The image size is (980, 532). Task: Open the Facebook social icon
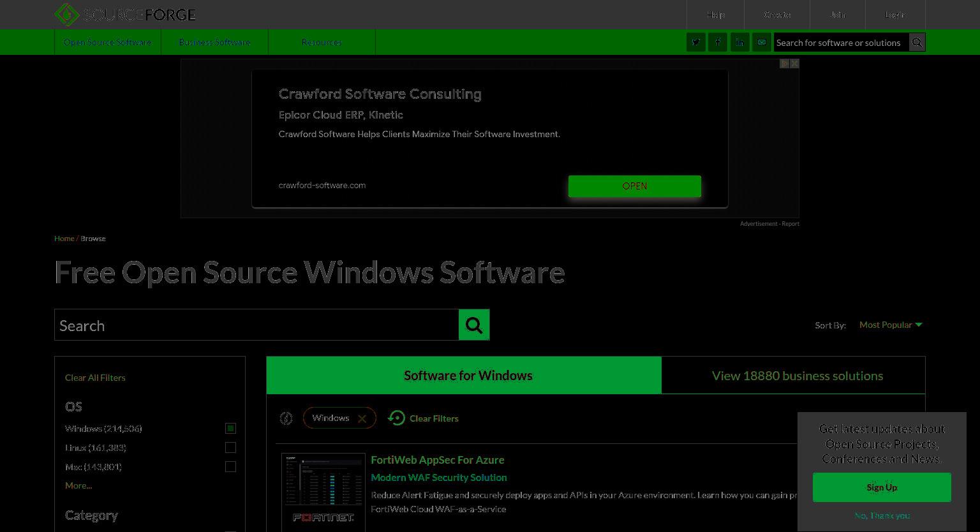718,42
